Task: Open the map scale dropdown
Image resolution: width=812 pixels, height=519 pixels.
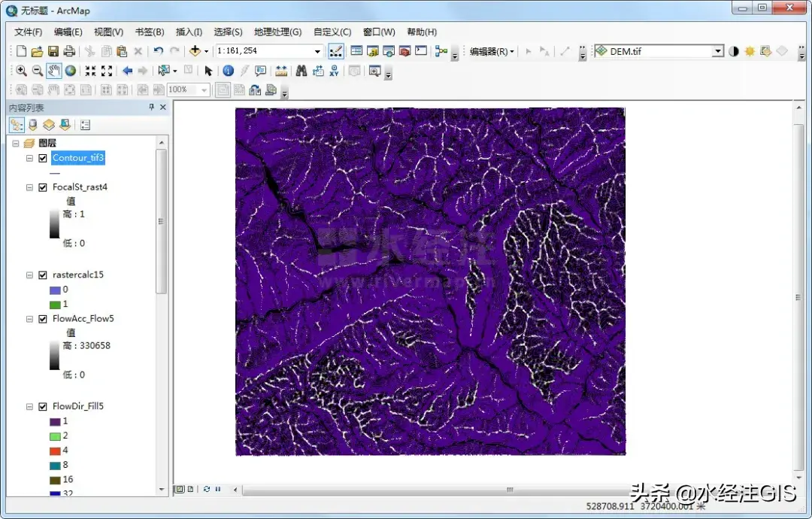Action: pyautogui.click(x=317, y=51)
